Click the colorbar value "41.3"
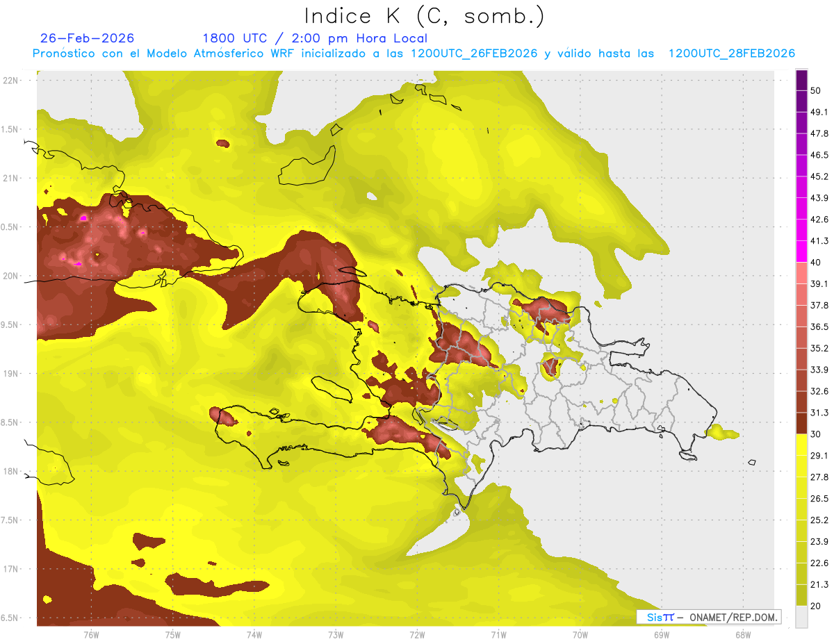834x644 pixels. coord(819,241)
